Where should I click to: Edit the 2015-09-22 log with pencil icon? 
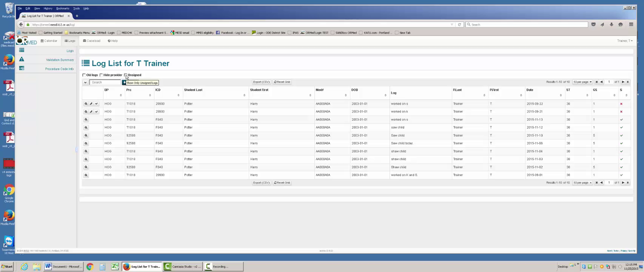(x=91, y=104)
